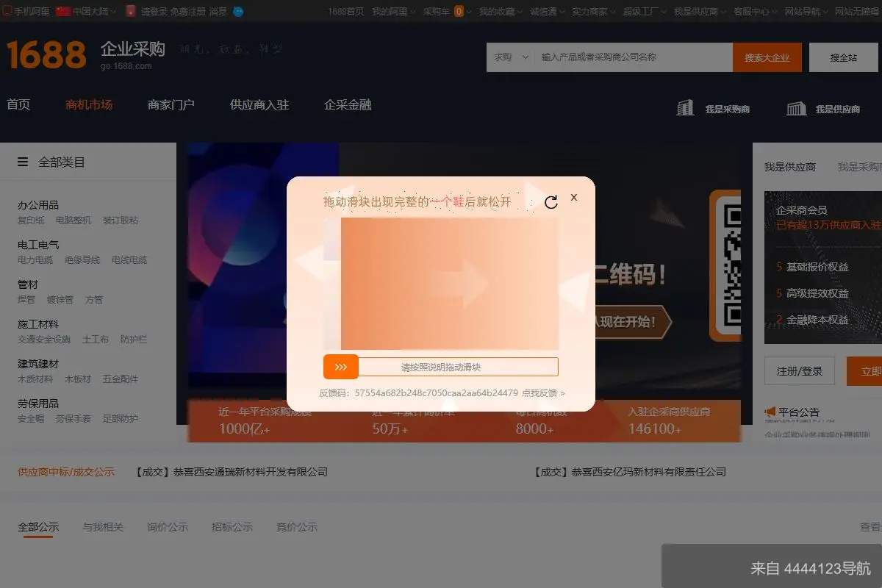The width and height of the screenshot is (882, 588).
Task: Close the slider captcha dialog
Action: [x=574, y=198]
